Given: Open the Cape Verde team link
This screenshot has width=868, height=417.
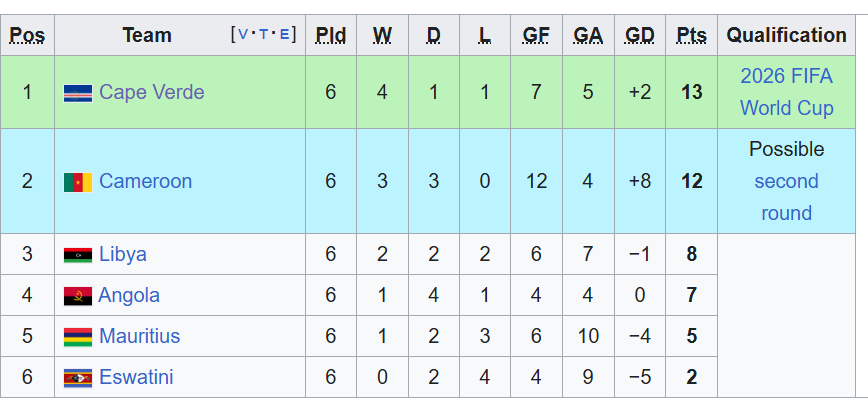Looking at the screenshot, I should (x=151, y=92).
